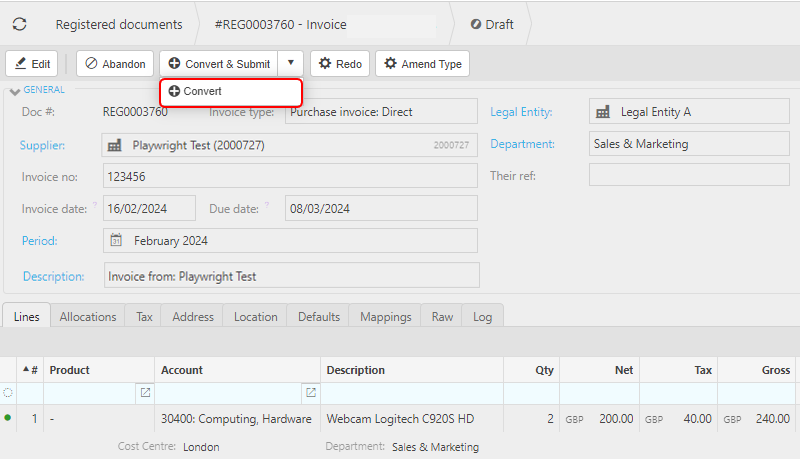
Task: Click the Draft status icon in breadcrumb
Action: click(475, 24)
